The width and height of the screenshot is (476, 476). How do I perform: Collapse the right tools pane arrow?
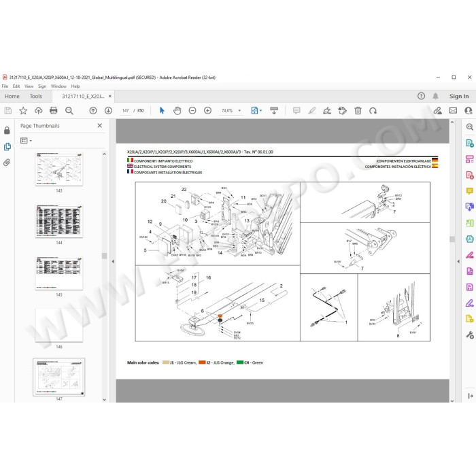point(458,261)
